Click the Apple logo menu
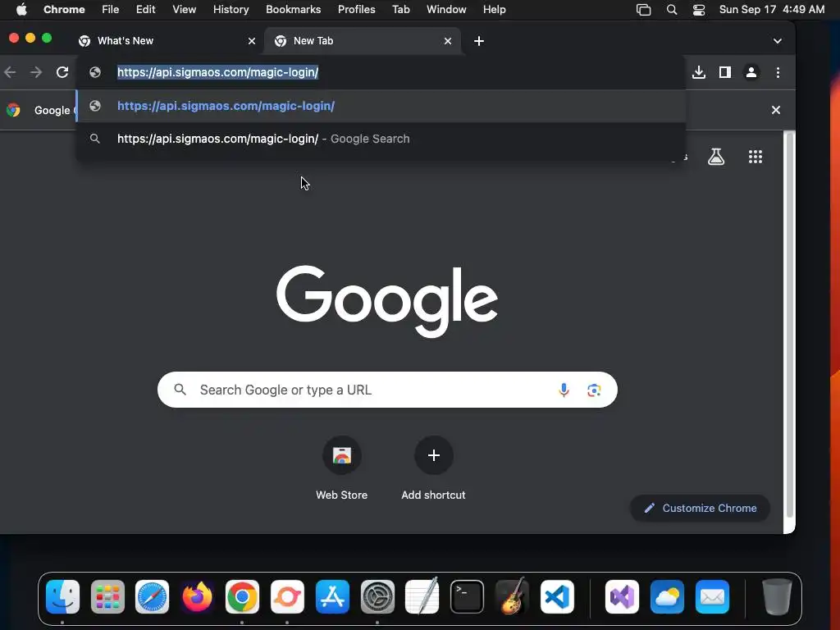Viewport: 840px width, 630px height. tap(21, 10)
